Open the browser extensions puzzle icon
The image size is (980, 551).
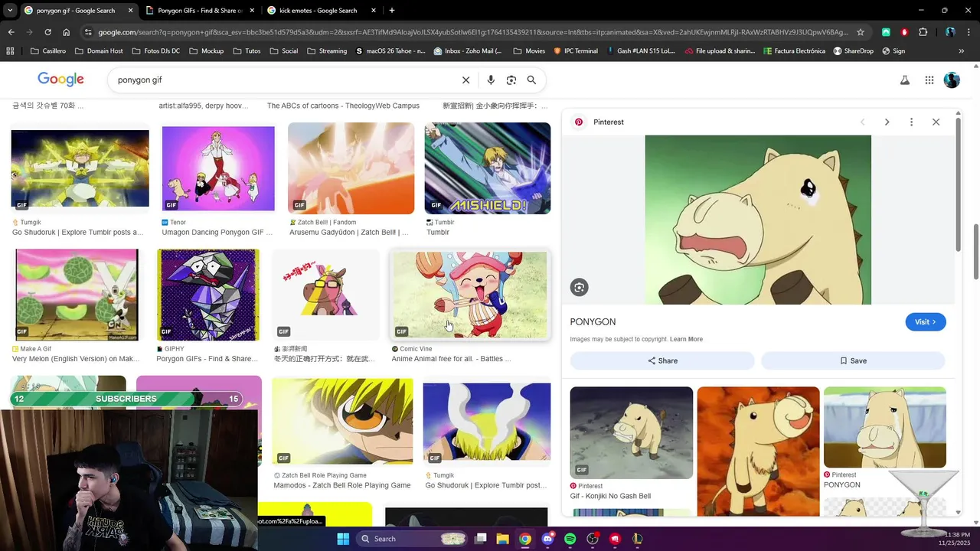click(x=923, y=32)
